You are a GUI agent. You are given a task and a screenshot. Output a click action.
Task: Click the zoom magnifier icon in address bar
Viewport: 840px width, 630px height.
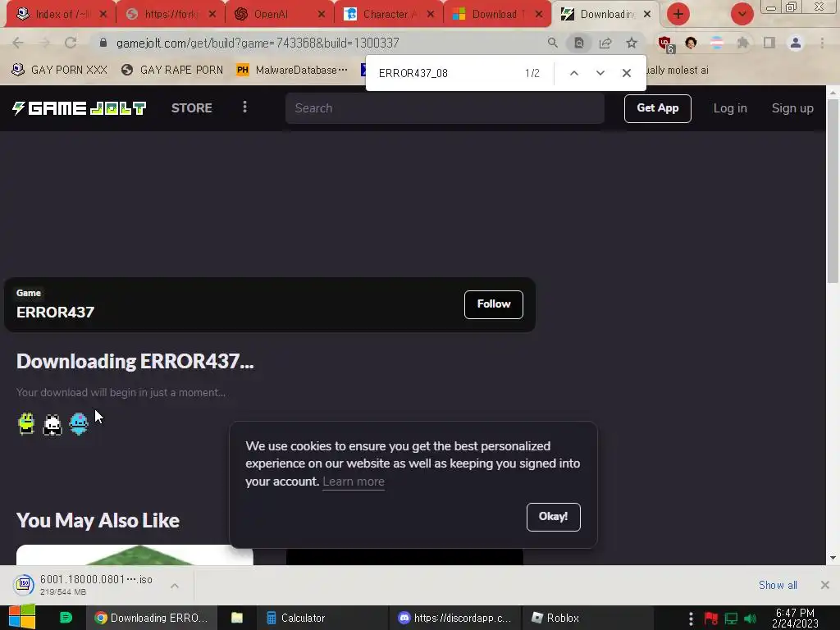coord(552,43)
